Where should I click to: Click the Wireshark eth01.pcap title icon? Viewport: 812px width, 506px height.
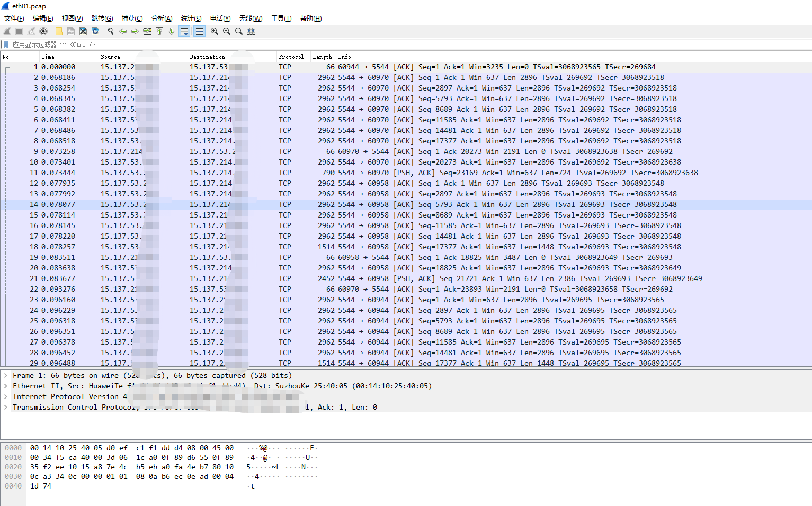(x=5, y=6)
